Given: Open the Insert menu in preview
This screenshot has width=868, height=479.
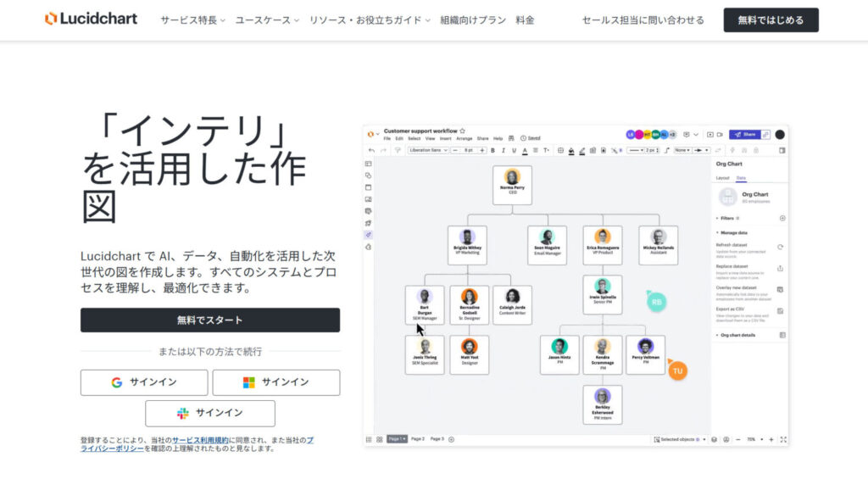Looking at the screenshot, I should click(x=445, y=138).
